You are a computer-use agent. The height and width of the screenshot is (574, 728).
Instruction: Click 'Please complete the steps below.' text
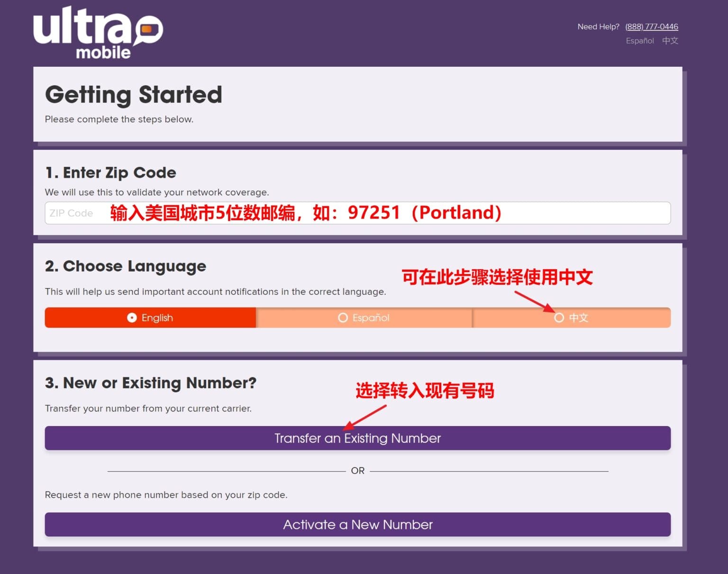pos(119,119)
